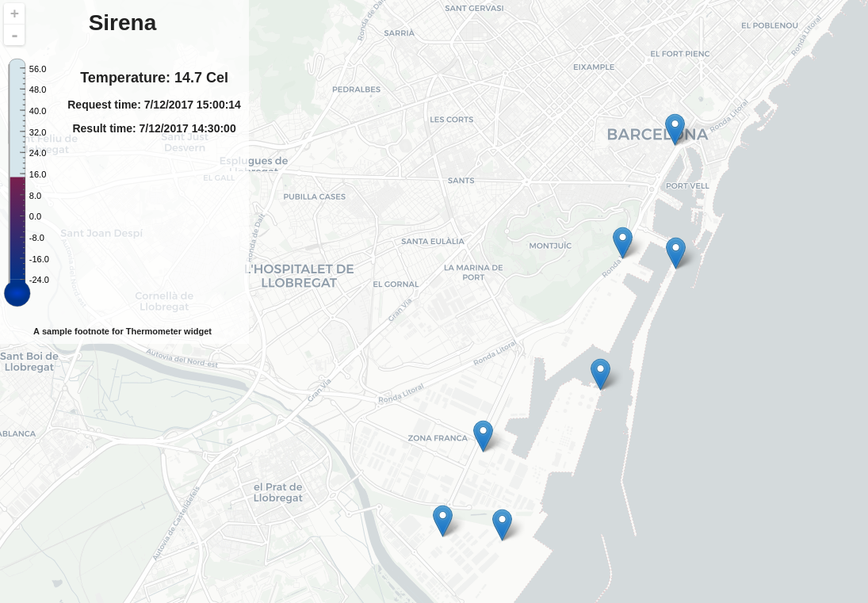Click the thermometer widget footnote
The image size is (868, 603).
click(122, 331)
